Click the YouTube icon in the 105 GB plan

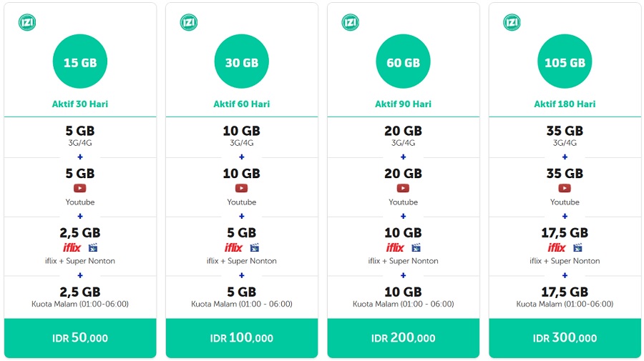(x=565, y=189)
